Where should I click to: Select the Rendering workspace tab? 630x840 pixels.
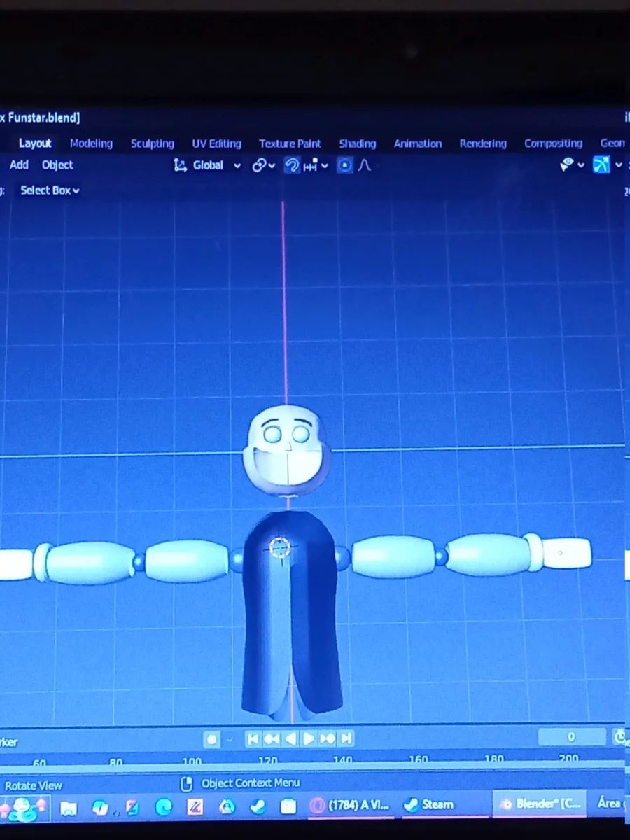point(482,143)
